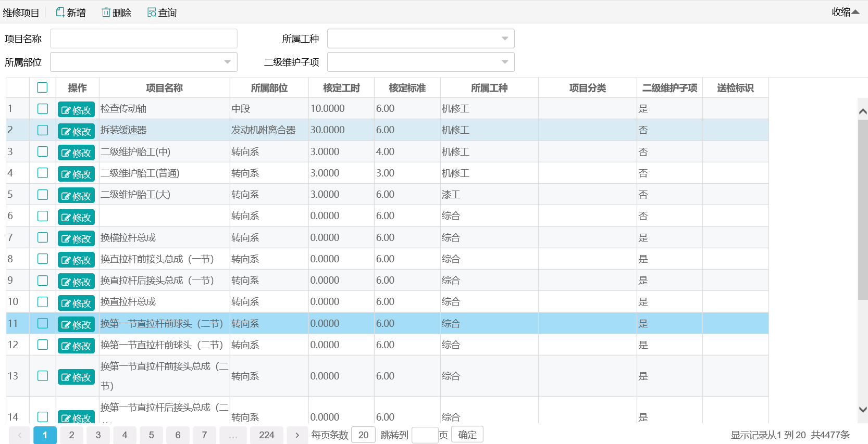Click the 维修项目 title label
Viewport: 868px width, 444px height.
21,12
